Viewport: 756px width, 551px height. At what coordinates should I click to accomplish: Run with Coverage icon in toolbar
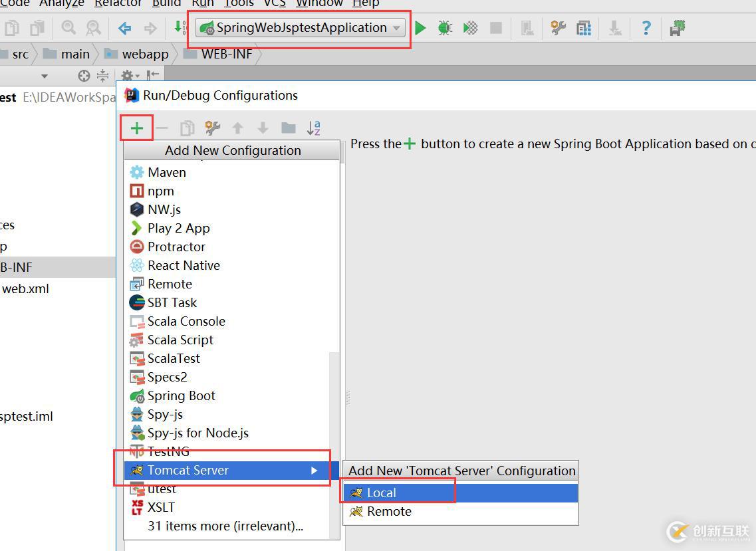[471, 28]
